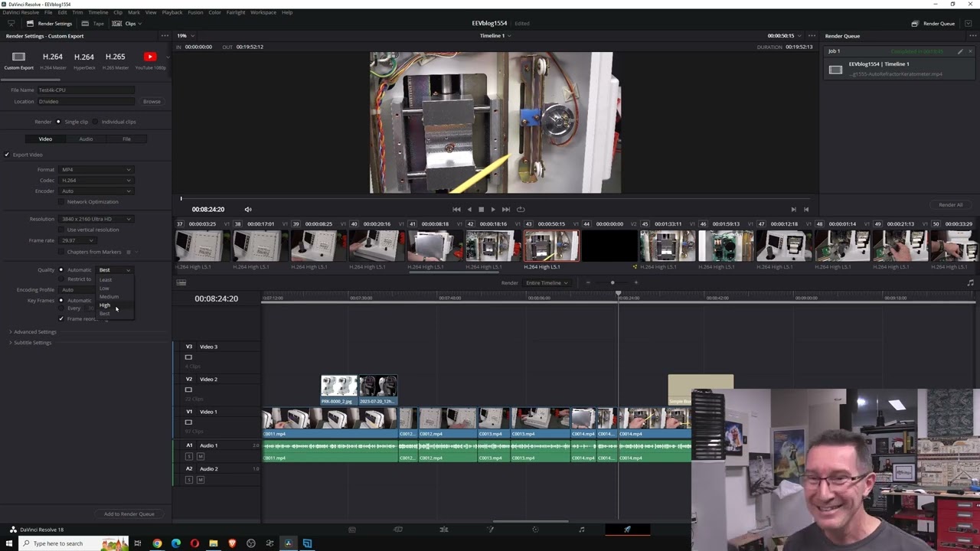Toggle the Frame reordering checkbox
Image resolution: width=980 pixels, height=551 pixels.
pos(61,318)
